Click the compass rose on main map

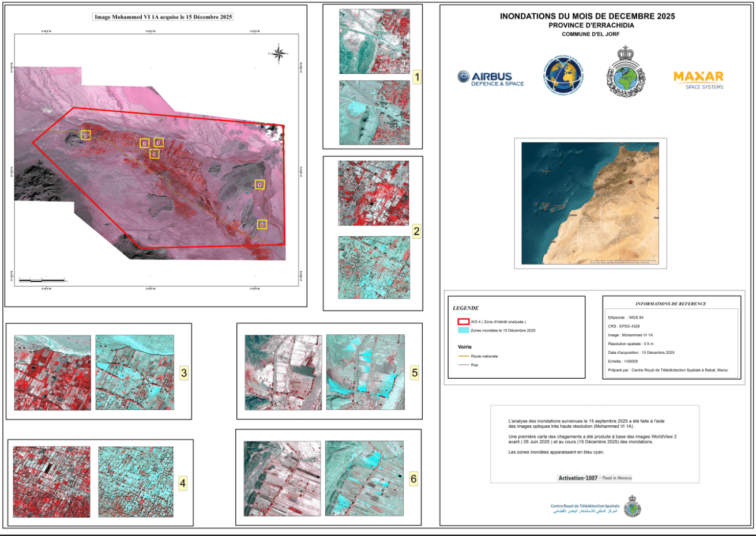278,54
